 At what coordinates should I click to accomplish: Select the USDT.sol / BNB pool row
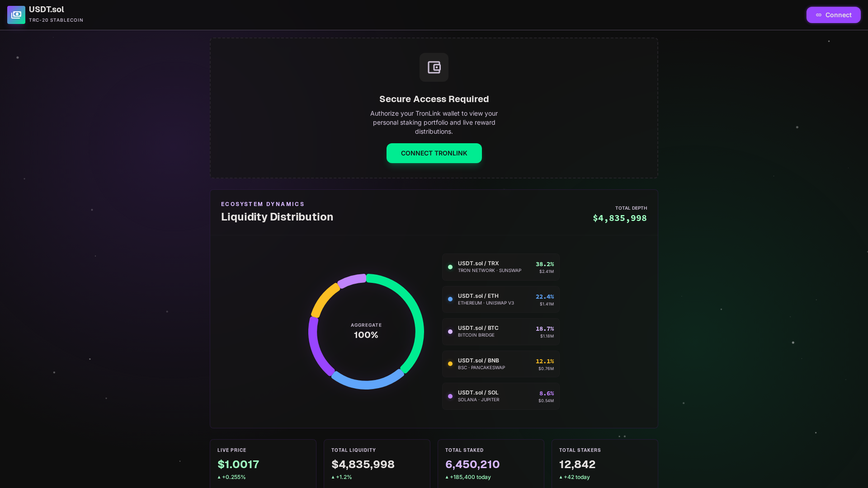(x=501, y=364)
